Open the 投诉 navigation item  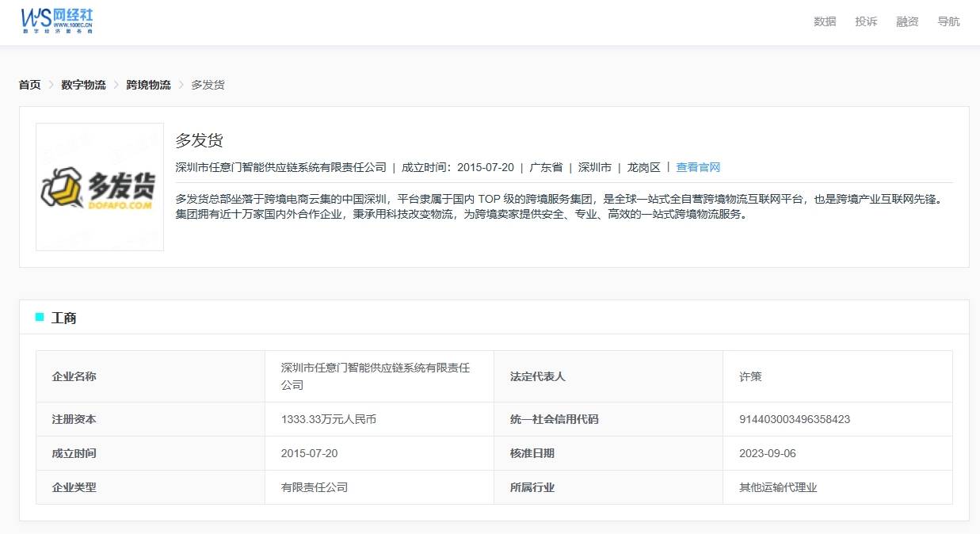(x=866, y=21)
